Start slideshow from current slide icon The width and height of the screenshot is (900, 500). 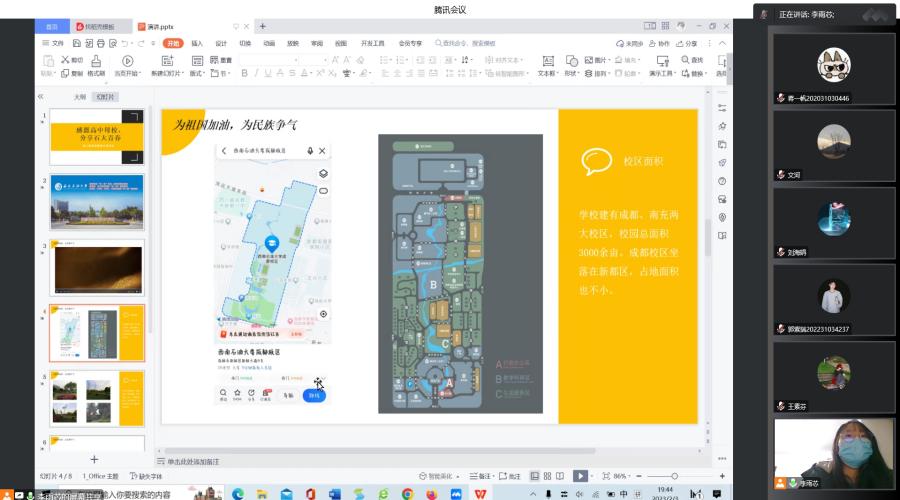[x=127, y=61]
